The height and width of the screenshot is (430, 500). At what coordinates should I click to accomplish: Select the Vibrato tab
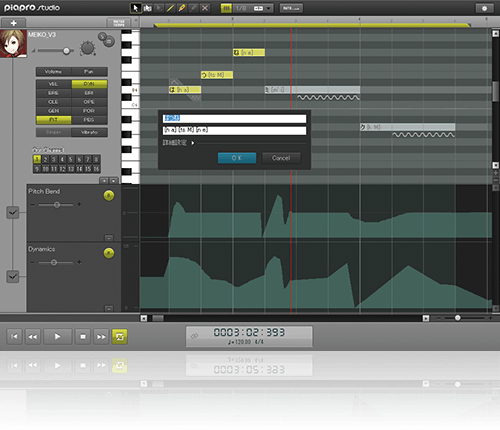tap(89, 132)
